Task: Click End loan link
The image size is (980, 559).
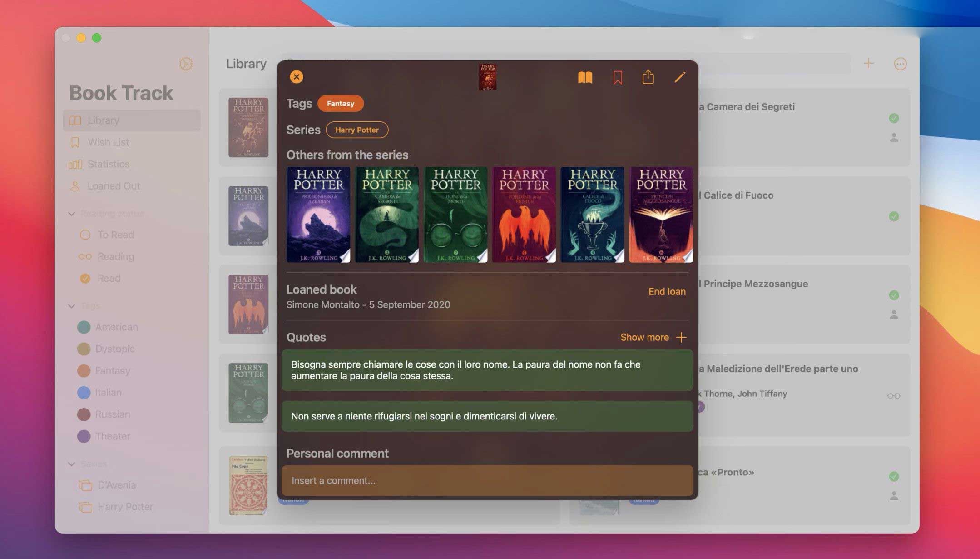Action: click(667, 292)
